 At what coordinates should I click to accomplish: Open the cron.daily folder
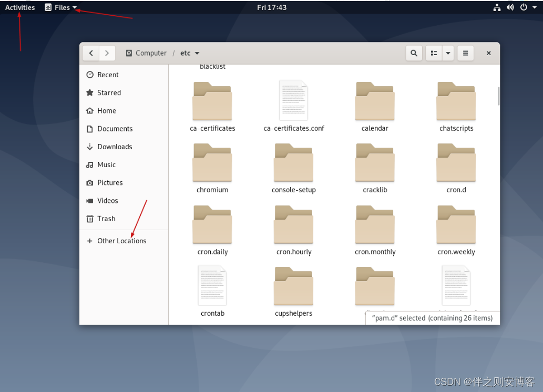coord(212,225)
